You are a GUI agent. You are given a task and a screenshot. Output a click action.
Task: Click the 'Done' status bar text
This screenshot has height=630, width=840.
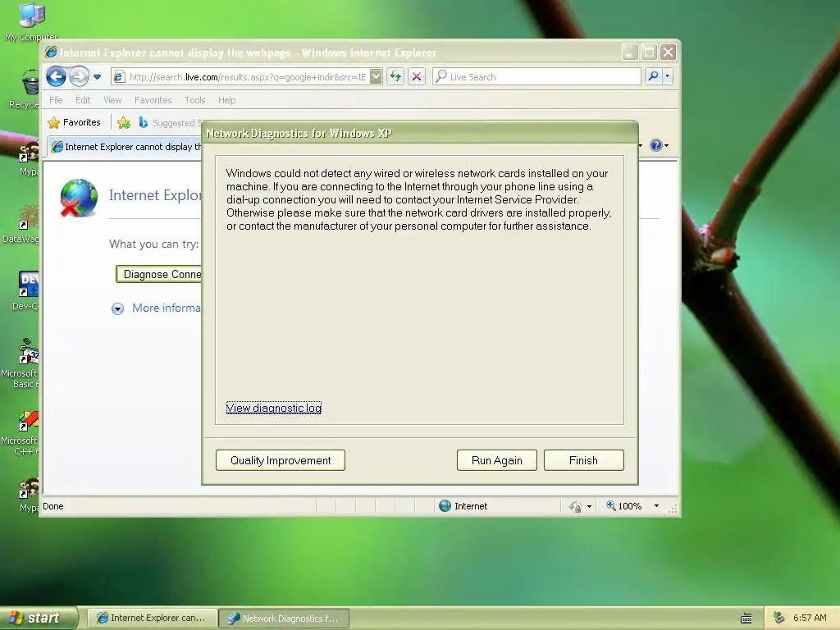53,506
